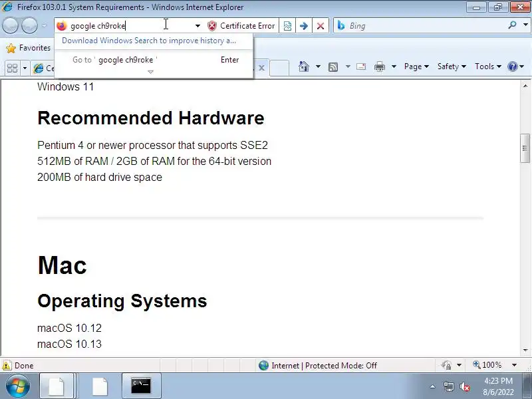Click the Search magnifier button
Screen dimensions: 532x399
(512, 25)
